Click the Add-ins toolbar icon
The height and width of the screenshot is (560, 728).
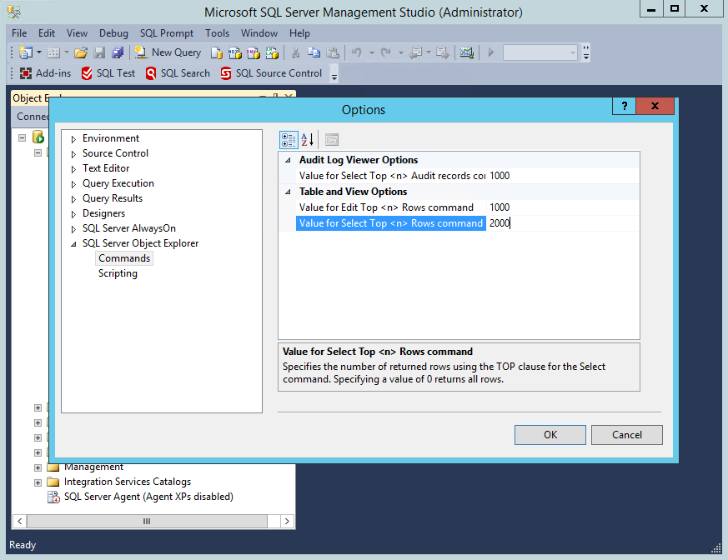pos(45,73)
